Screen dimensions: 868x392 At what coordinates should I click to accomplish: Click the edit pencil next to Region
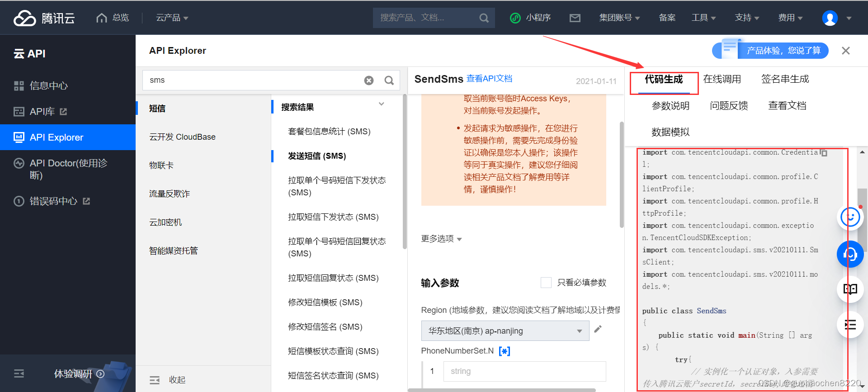point(598,329)
